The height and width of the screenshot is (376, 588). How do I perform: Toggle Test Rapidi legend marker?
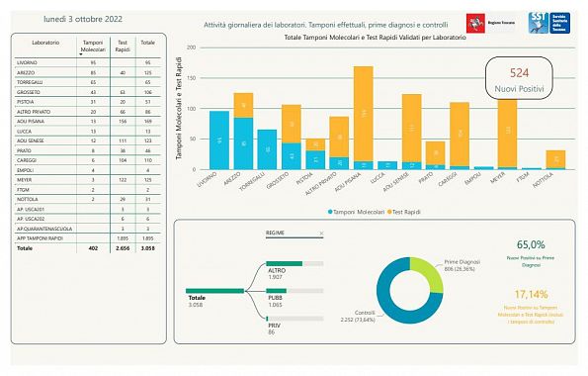click(389, 212)
